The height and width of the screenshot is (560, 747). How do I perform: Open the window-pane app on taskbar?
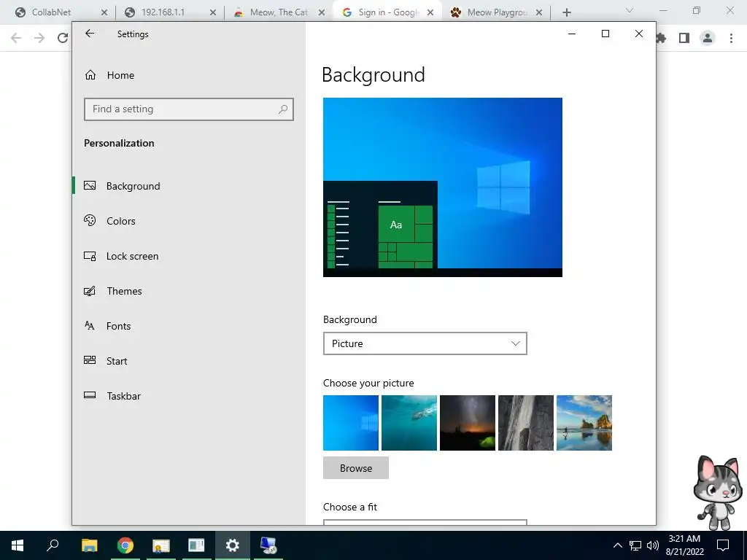point(196,545)
